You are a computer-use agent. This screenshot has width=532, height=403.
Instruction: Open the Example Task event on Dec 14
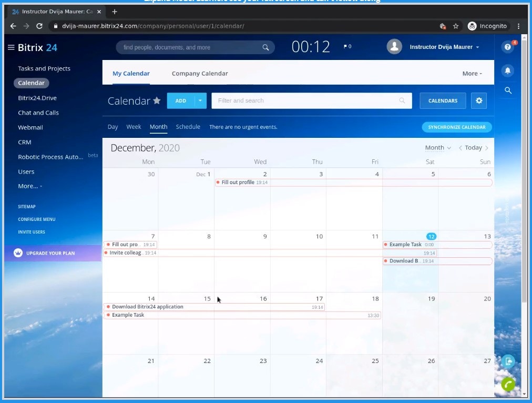click(242, 315)
